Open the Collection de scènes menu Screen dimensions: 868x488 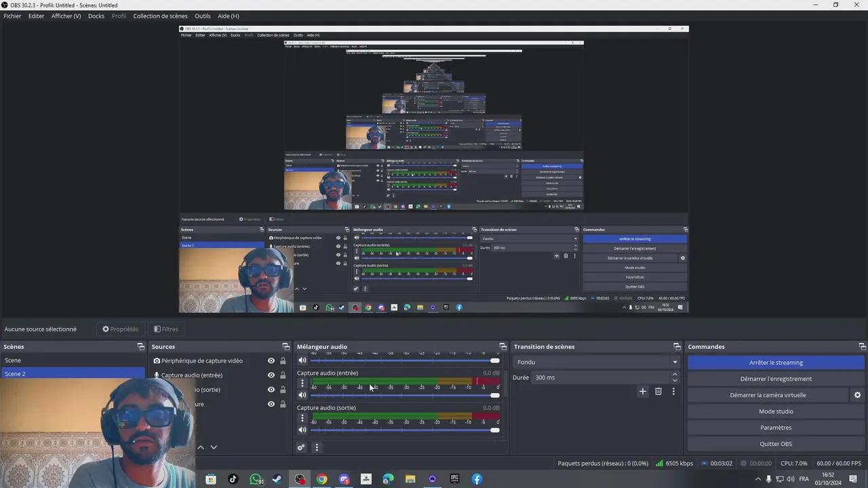click(x=160, y=16)
